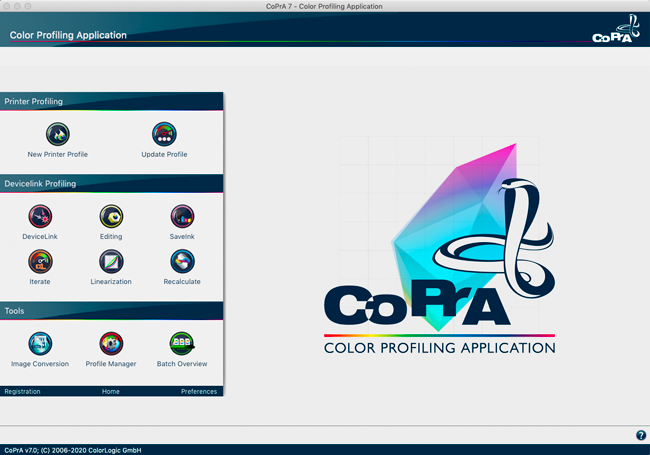Launch the Profile Manager icon
Viewport: 650px width, 455px height.
111,344
